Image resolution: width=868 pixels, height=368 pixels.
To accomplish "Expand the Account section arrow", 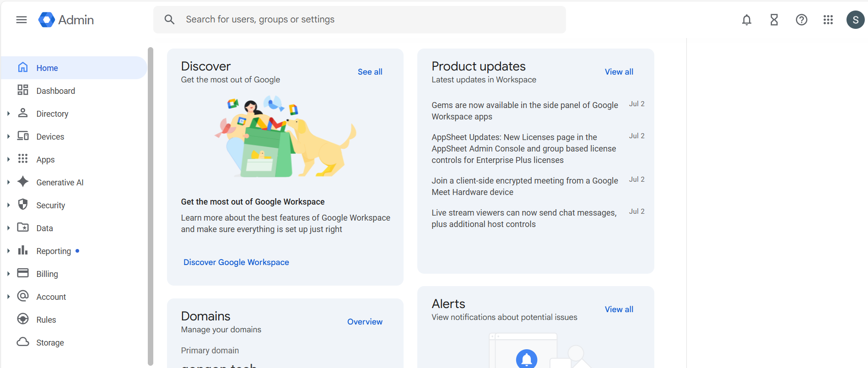I will (8, 297).
